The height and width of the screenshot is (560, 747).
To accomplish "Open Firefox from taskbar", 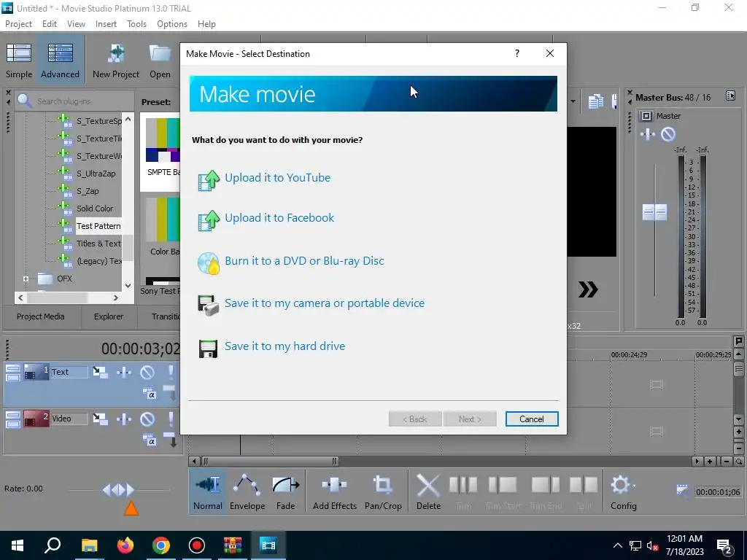I will pos(125,545).
